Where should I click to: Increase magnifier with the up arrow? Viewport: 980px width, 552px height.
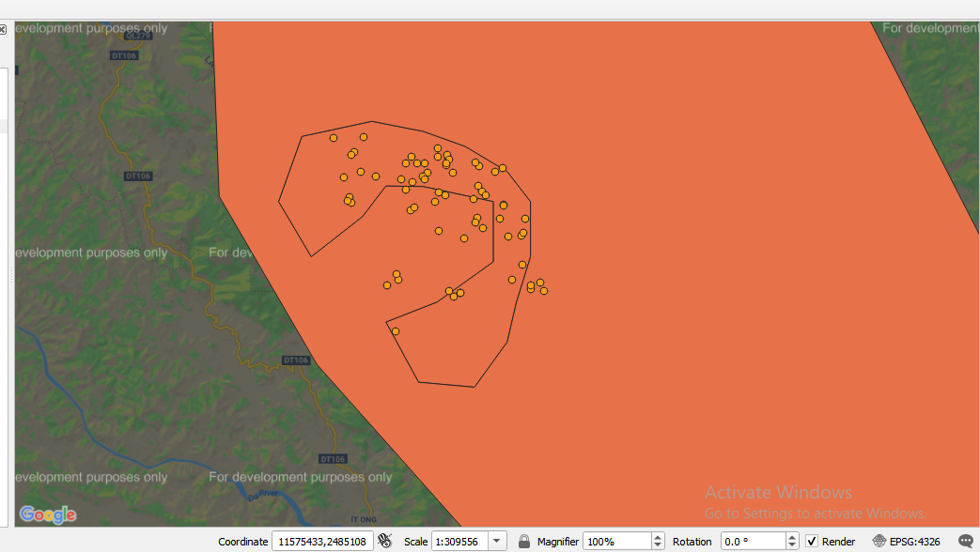[x=658, y=537]
